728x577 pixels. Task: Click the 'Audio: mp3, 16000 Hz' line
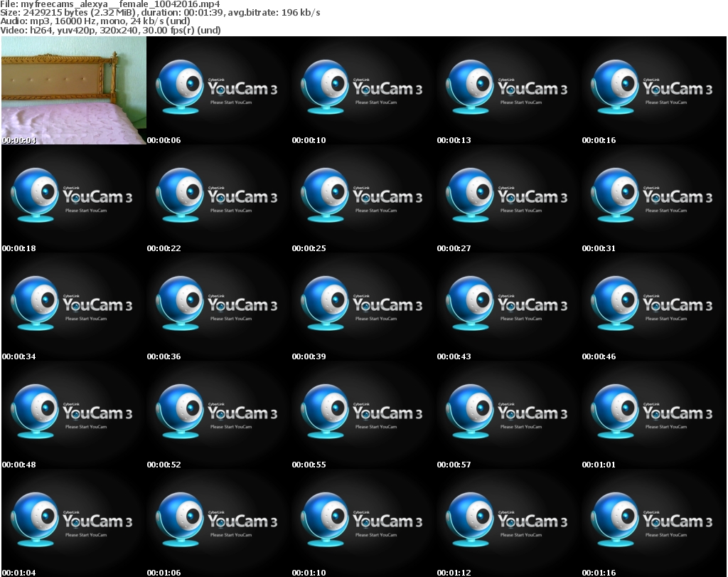coord(95,21)
